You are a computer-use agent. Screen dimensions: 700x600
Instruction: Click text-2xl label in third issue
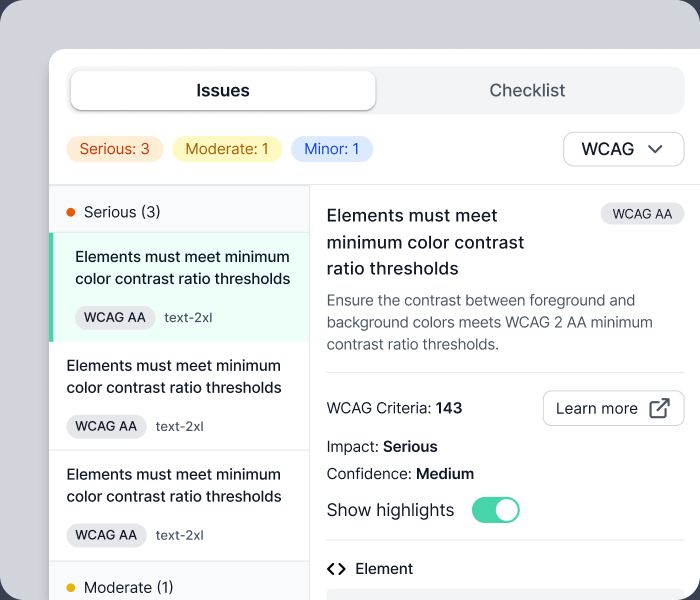click(179, 535)
